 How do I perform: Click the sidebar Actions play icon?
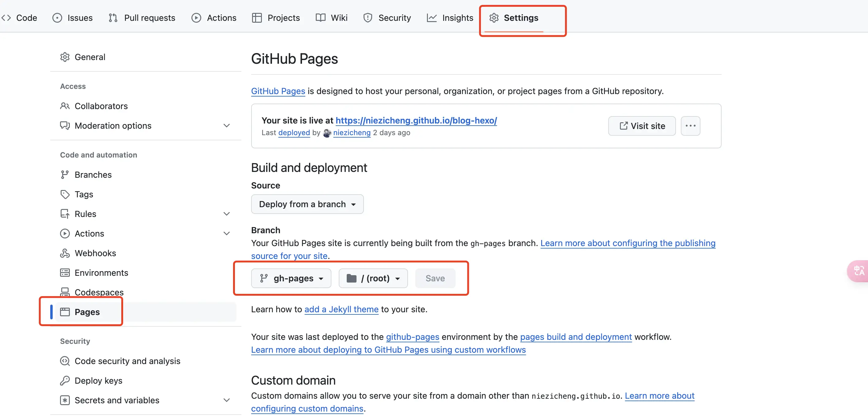pos(65,233)
